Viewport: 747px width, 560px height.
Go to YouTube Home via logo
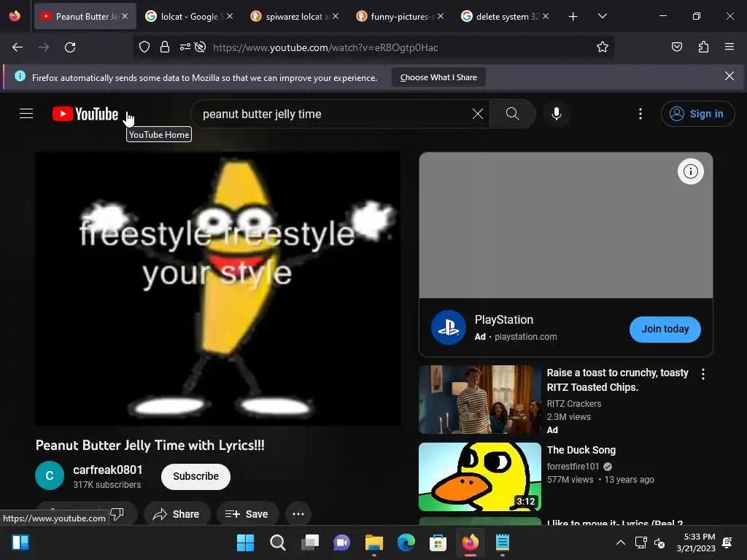[x=85, y=114]
